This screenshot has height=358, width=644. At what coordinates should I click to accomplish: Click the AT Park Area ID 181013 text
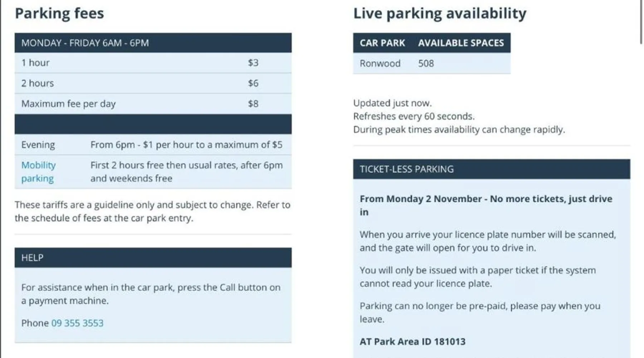[413, 342]
